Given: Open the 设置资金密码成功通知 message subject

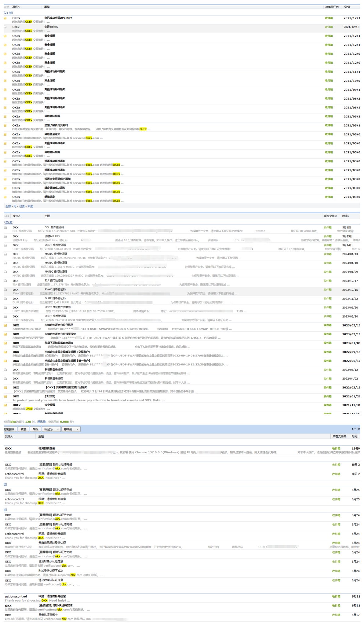Looking at the screenshot, I should click(x=57, y=179).
